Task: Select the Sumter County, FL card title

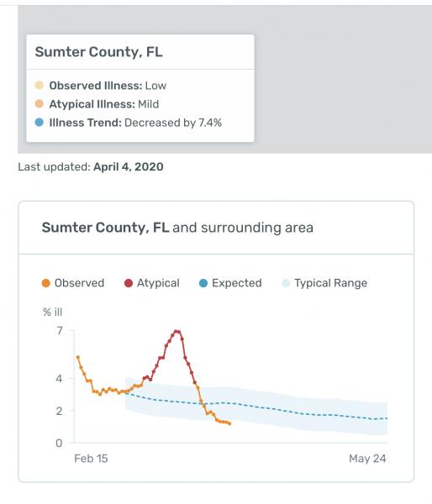Action: 98,52
